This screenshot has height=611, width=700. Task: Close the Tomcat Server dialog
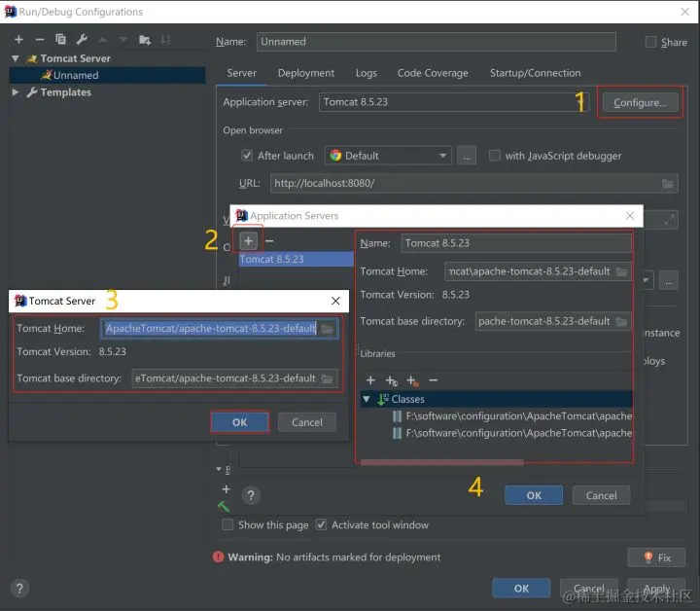pyautogui.click(x=335, y=301)
